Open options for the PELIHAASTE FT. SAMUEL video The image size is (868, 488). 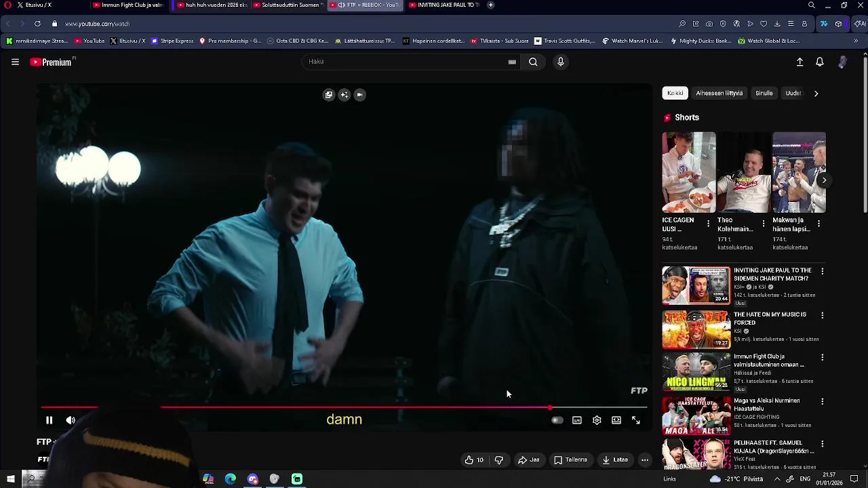click(822, 444)
